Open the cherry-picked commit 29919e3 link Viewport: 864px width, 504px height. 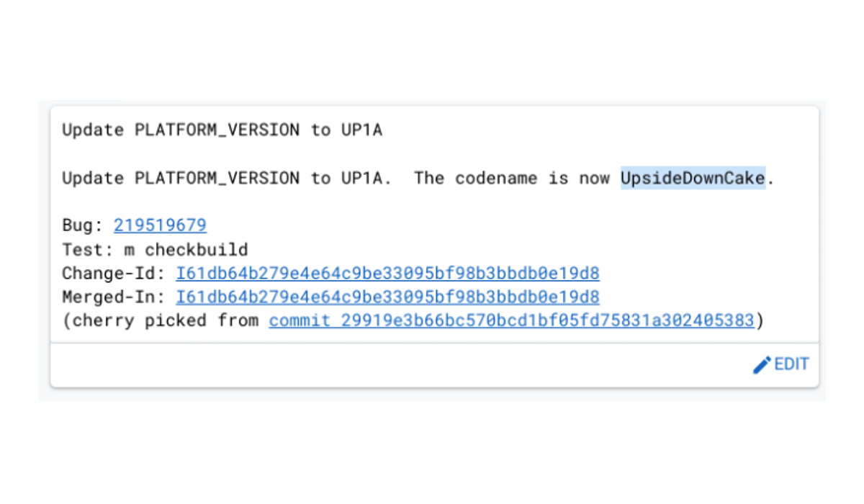click(511, 321)
